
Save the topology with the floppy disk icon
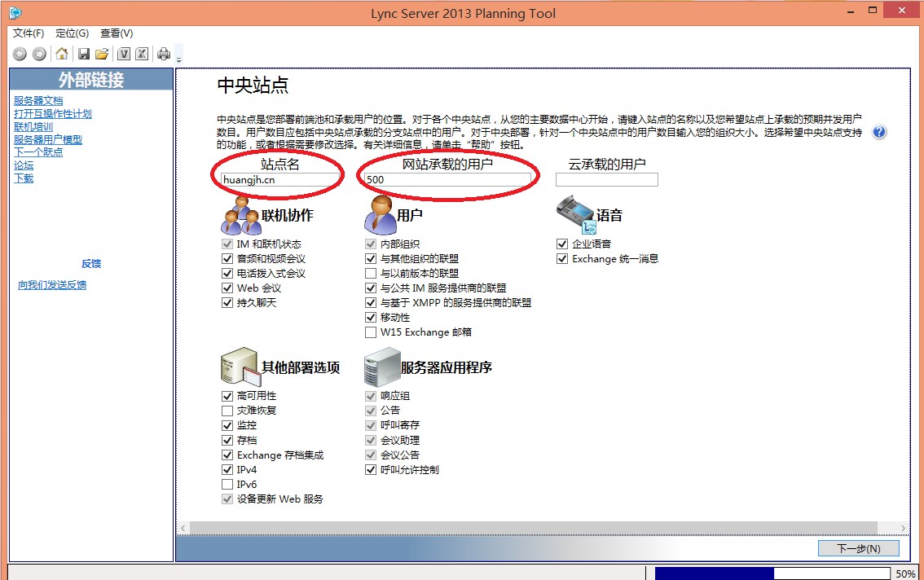click(x=84, y=55)
